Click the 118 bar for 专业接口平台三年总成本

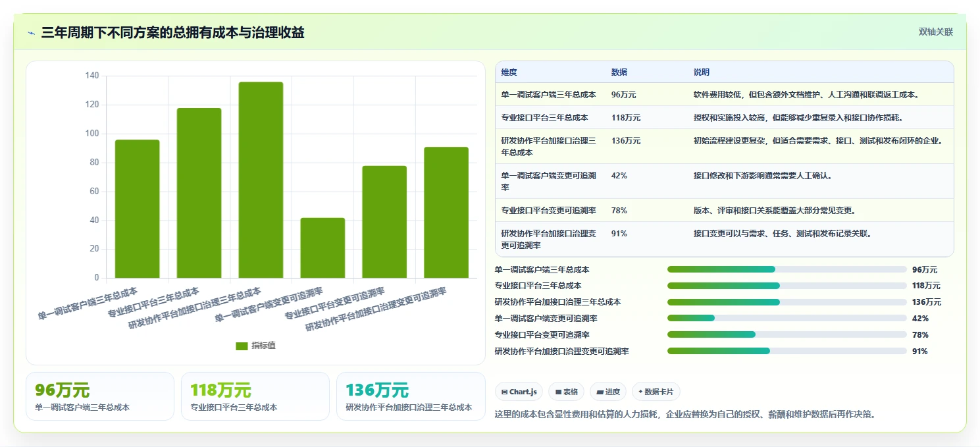(x=199, y=193)
